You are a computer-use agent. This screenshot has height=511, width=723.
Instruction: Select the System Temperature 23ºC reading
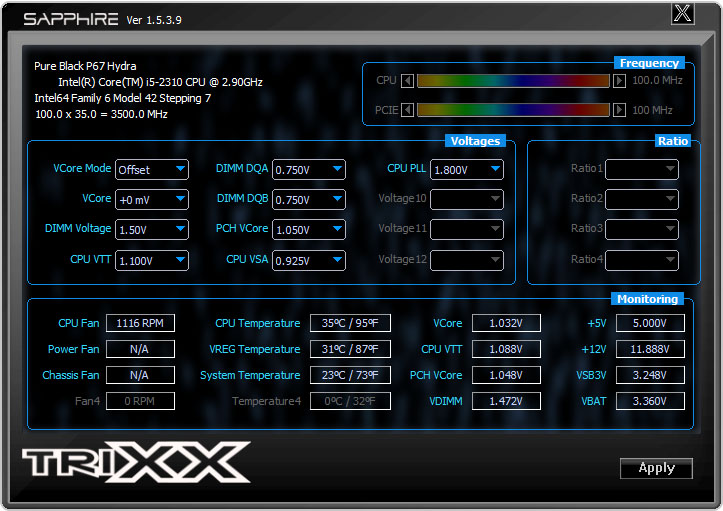[350, 375]
